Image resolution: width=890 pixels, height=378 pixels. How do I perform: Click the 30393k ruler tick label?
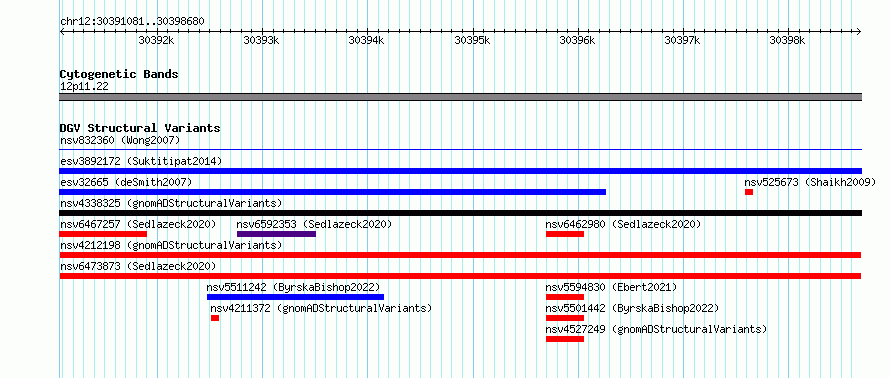click(261, 40)
